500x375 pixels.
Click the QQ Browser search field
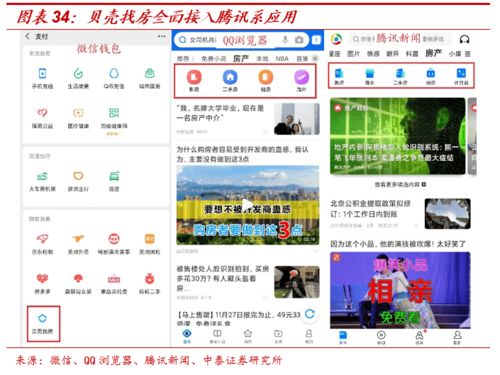coord(242,40)
